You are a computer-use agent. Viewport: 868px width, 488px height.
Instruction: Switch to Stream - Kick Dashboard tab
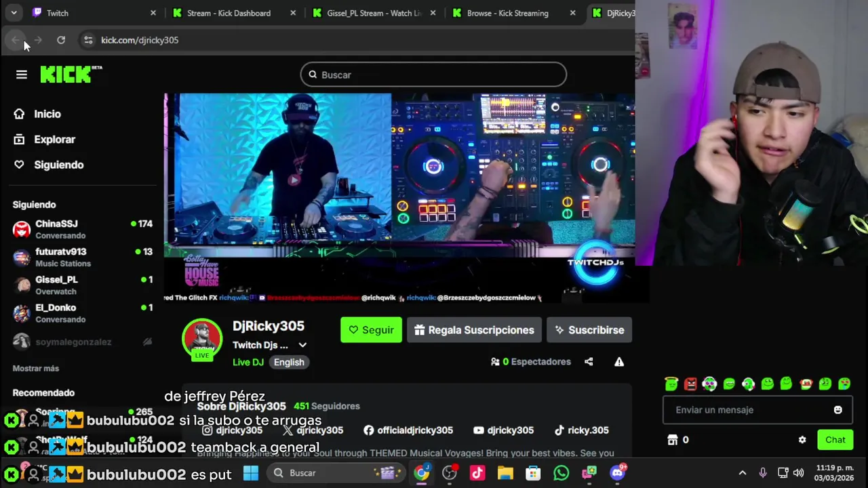click(x=233, y=13)
